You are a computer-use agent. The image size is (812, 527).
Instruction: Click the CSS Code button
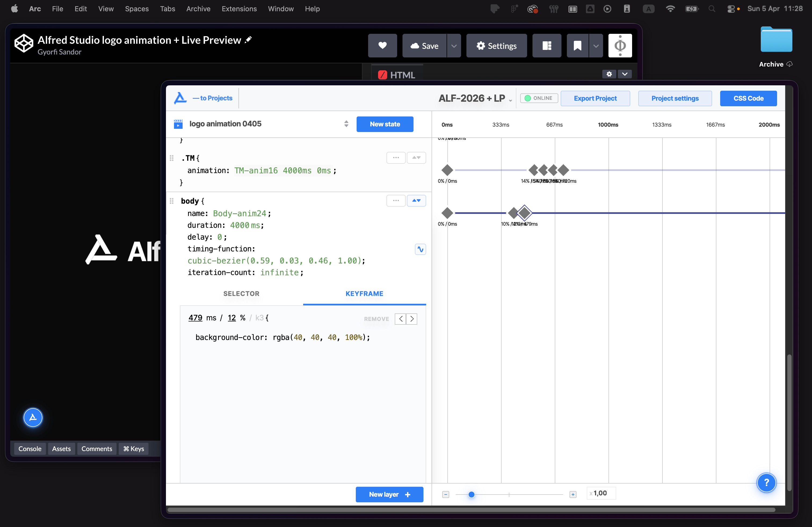click(748, 98)
